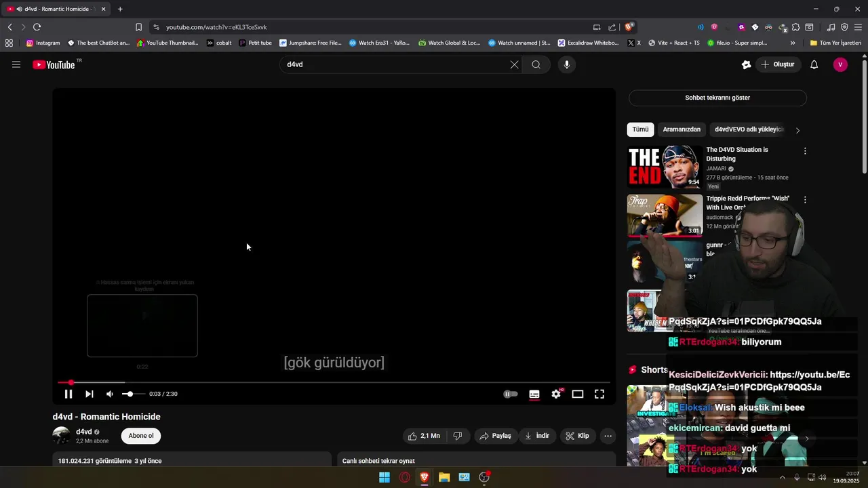The height and width of the screenshot is (488, 868).
Task: Select the Aramanızdan filter chip
Action: point(682,129)
